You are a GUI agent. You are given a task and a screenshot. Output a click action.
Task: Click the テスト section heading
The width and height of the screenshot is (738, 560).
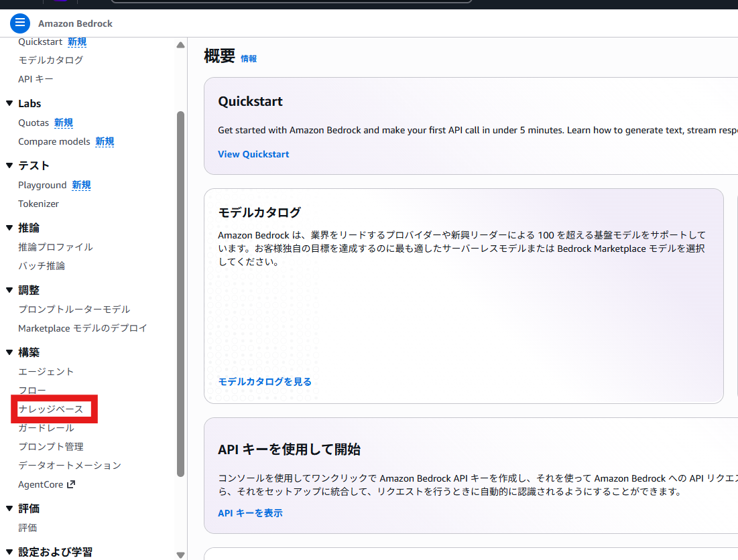tap(34, 165)
